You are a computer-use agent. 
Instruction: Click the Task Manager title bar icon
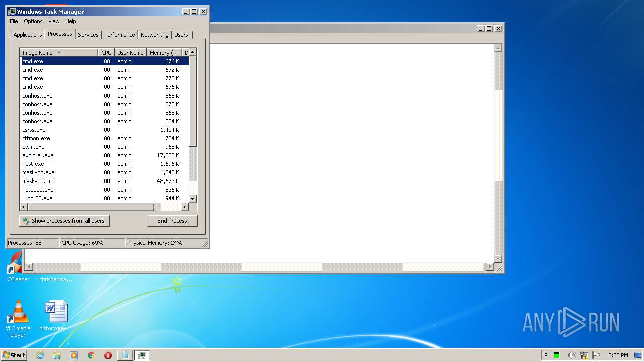coord(12,11)
